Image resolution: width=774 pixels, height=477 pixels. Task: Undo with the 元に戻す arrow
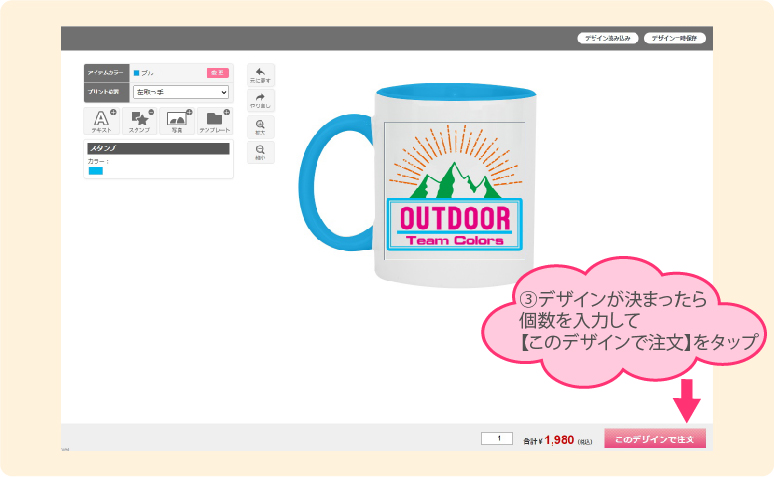click(260, 75)
